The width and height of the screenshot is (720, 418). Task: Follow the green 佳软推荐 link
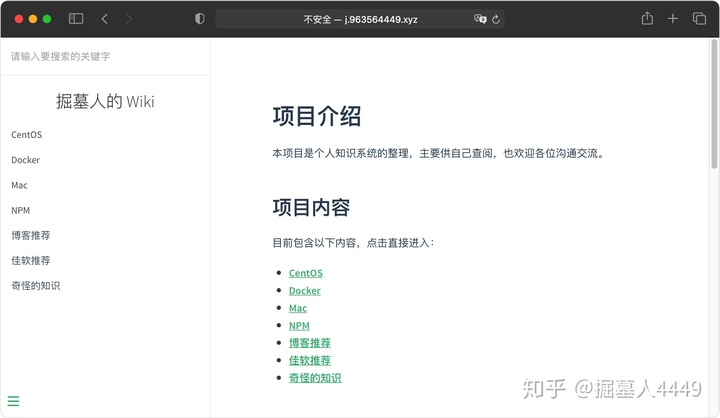(x=310, y=361)
